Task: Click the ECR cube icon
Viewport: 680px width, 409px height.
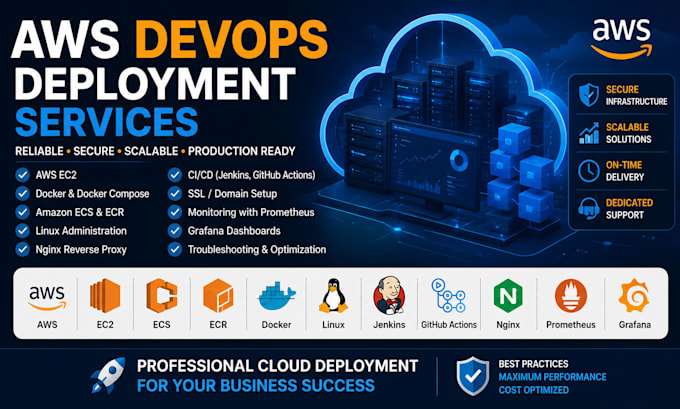Action: pos(218,296)
